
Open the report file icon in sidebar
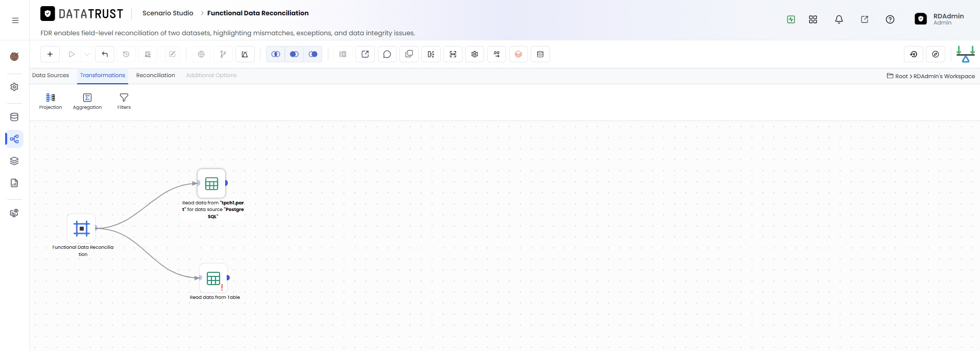click(14, 183)
